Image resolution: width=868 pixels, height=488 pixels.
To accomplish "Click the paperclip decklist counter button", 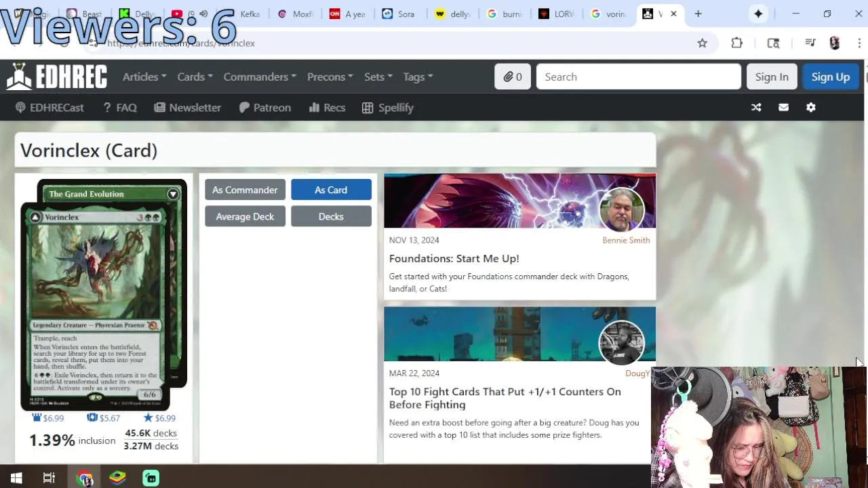I will 513,77.
